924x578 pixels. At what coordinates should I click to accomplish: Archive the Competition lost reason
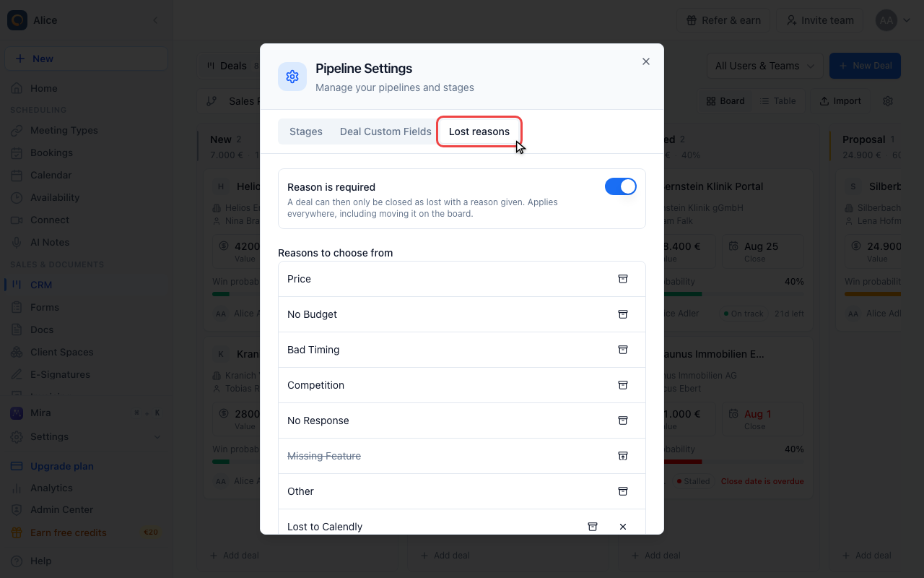623,385
